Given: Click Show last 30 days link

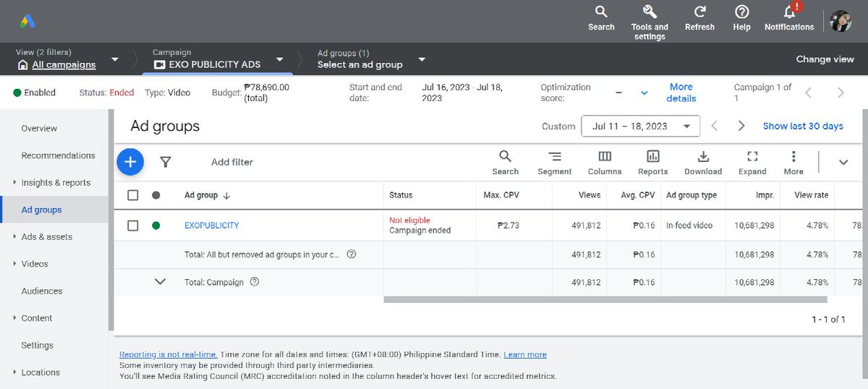Looking at the screenshot, I should pos(803,126).
